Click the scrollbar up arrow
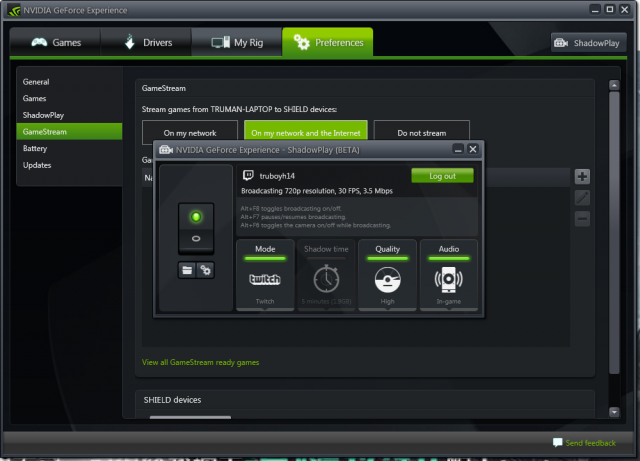The image size is (640, 461). (614, 85)
